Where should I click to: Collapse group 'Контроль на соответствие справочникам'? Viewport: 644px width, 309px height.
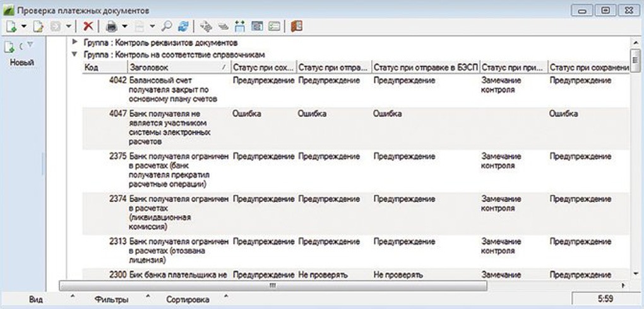click(x=75, y=55)
